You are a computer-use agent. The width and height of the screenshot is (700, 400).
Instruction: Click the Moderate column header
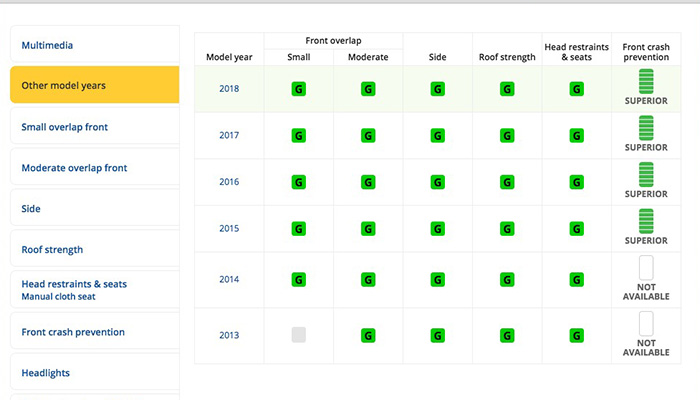368,57
